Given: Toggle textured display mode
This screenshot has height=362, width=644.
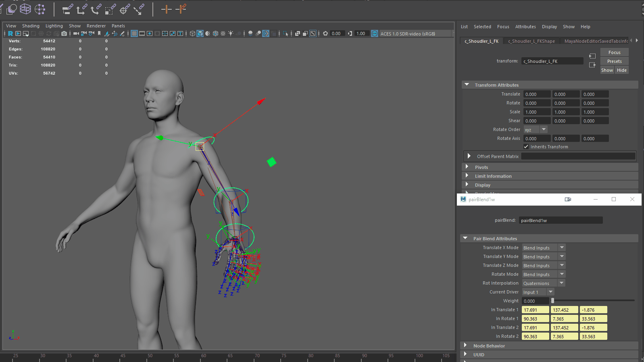Looking at the screenshot, I should [223, 33].
